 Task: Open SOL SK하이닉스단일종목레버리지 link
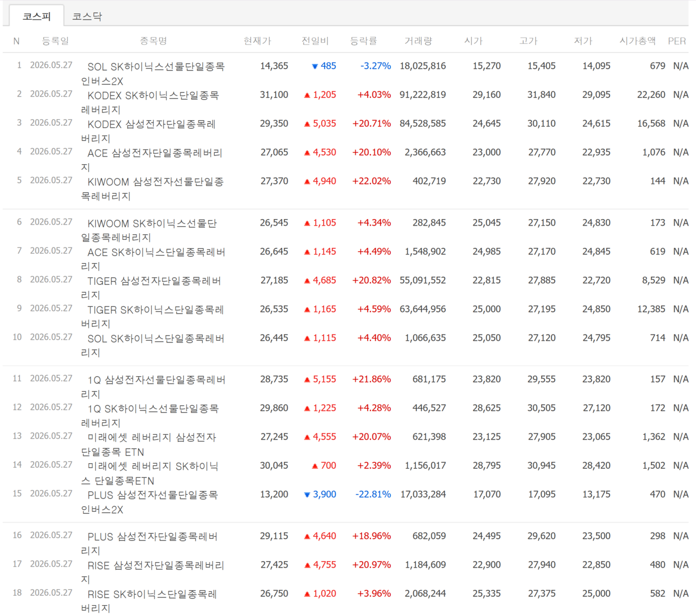pos(153,346)
